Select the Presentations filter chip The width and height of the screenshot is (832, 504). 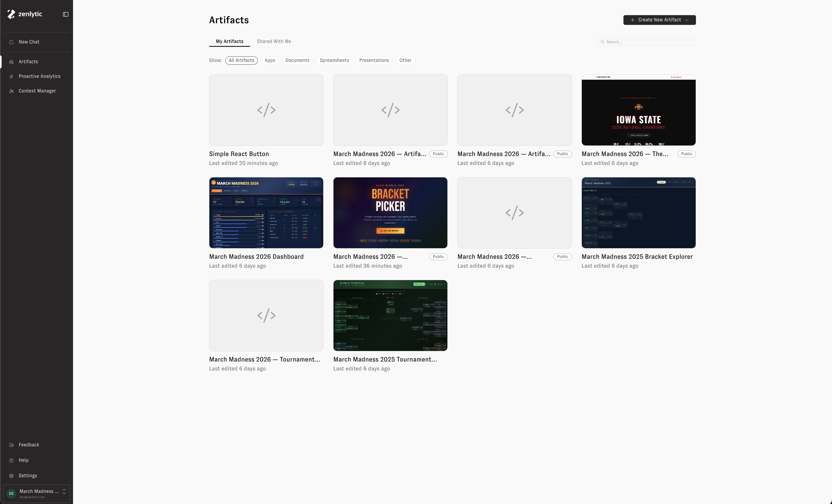click(374, 60)
